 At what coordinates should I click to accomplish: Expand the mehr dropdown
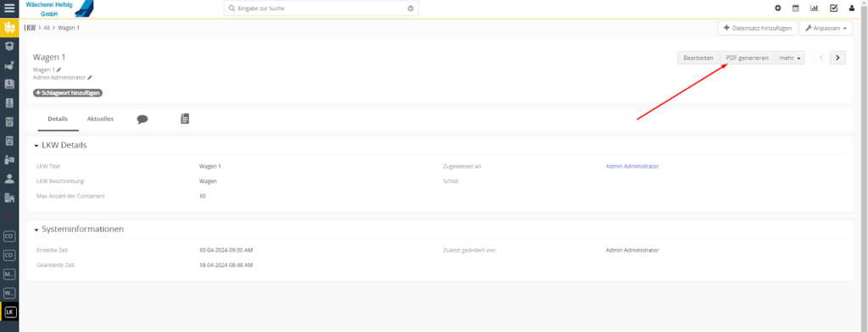[x=790, y=58]
